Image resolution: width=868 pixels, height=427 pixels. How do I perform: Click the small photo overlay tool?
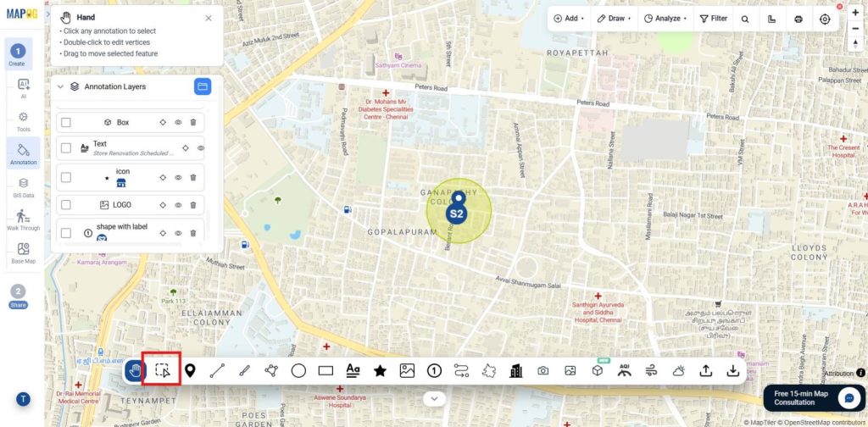tap(570, 370)
